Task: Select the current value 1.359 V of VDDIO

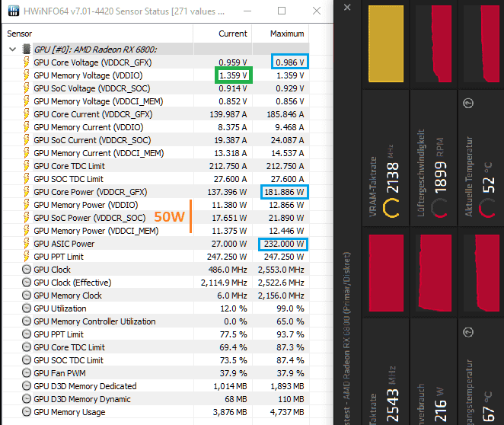Action: pos(234,75)
